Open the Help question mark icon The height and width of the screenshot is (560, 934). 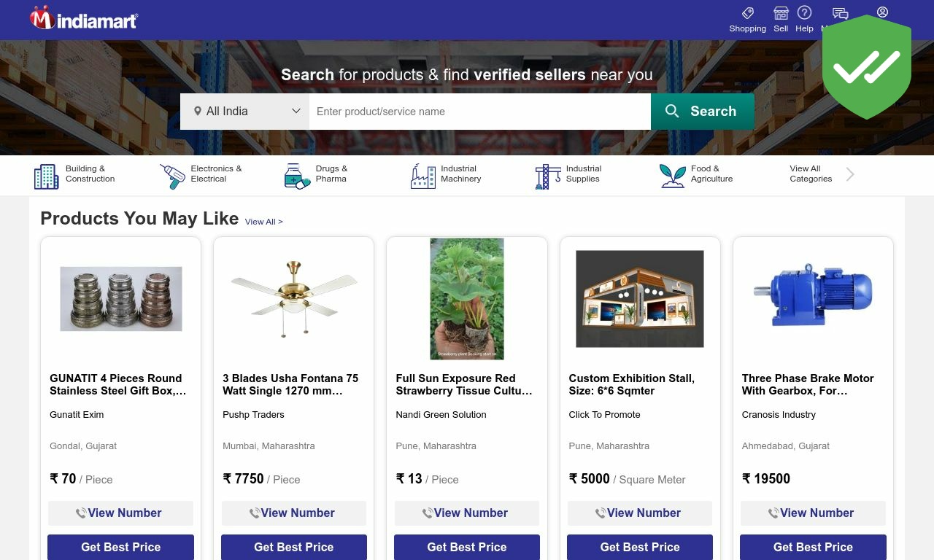804,12
